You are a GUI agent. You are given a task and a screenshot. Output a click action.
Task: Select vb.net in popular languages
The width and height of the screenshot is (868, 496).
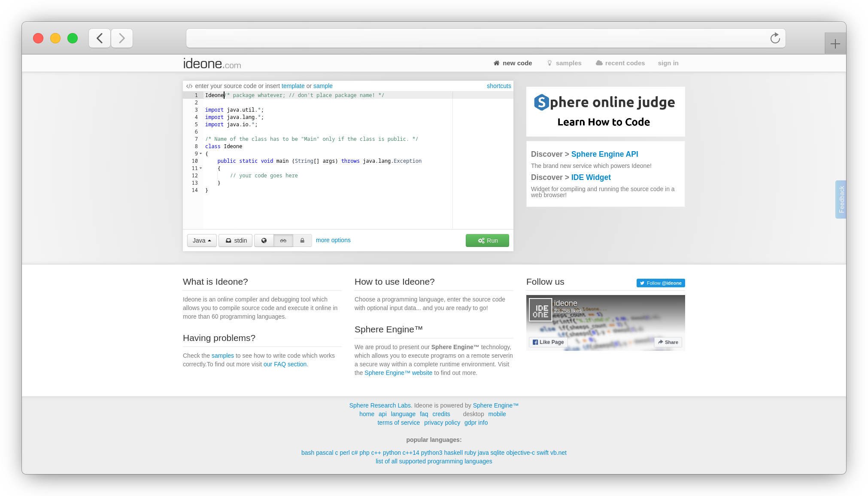(558, 453)
